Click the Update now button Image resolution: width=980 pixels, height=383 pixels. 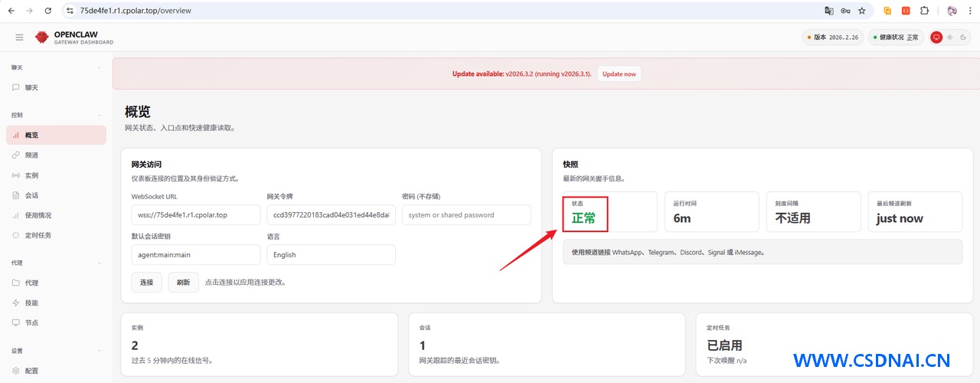coord(619,74)
